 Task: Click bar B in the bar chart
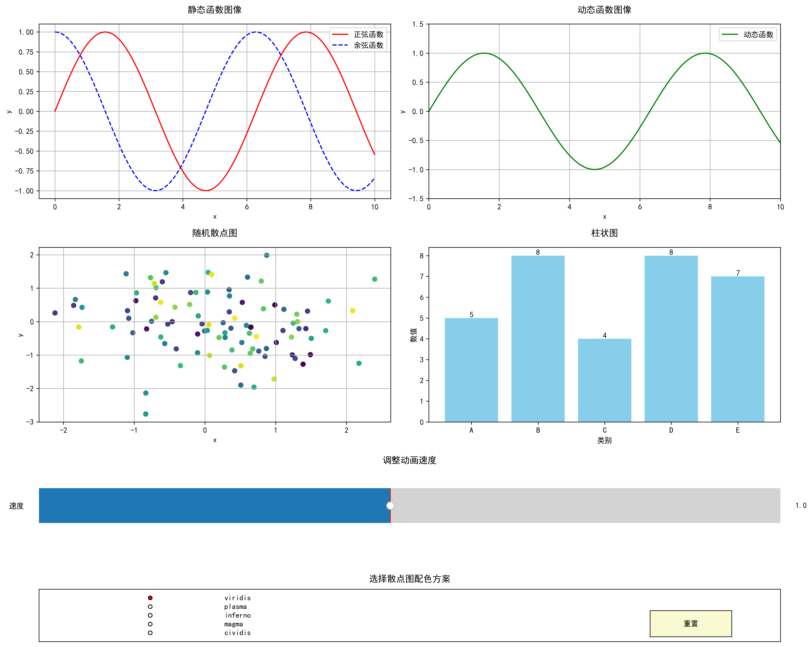point(538,339)
